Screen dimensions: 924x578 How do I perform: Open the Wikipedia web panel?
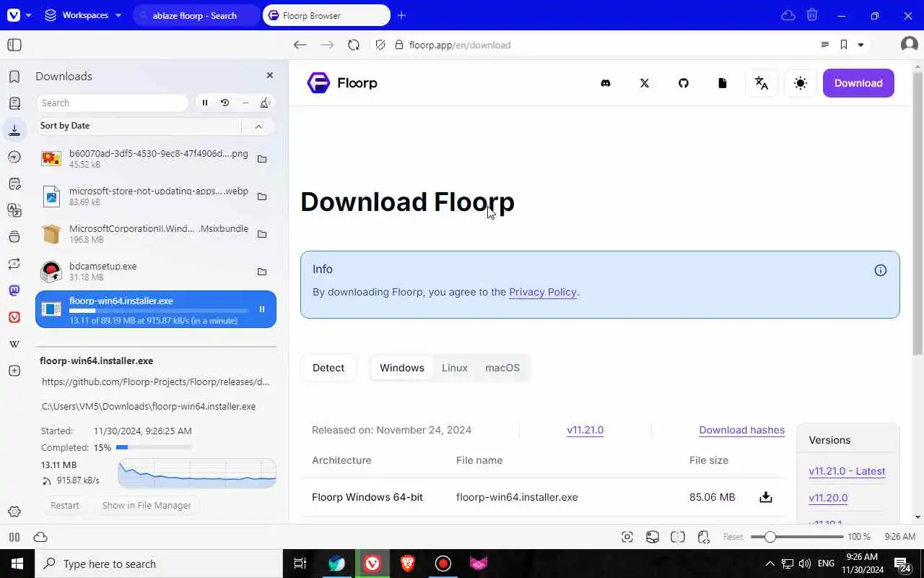pos(14,344)
